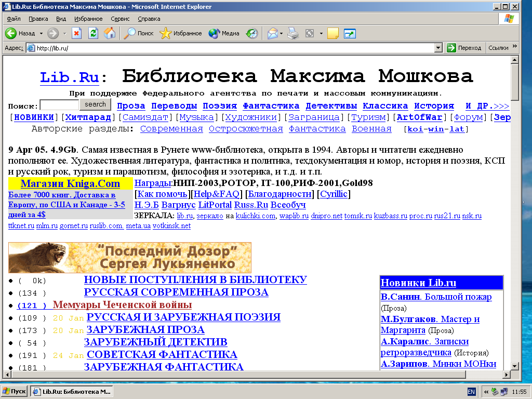Open the Вид menu
This screenshot has width=532, height=399.
click(61, 19)
